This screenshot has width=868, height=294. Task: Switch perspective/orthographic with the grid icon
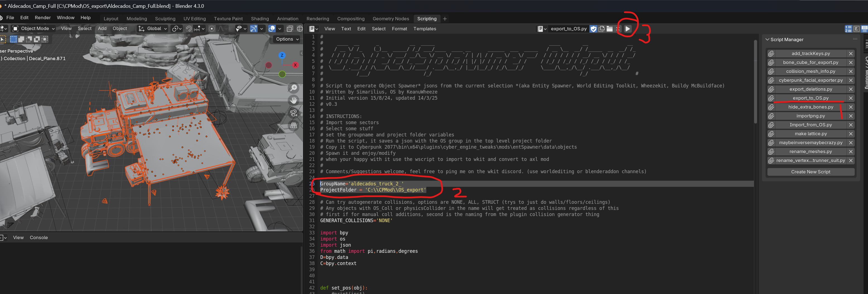(294, 126)
